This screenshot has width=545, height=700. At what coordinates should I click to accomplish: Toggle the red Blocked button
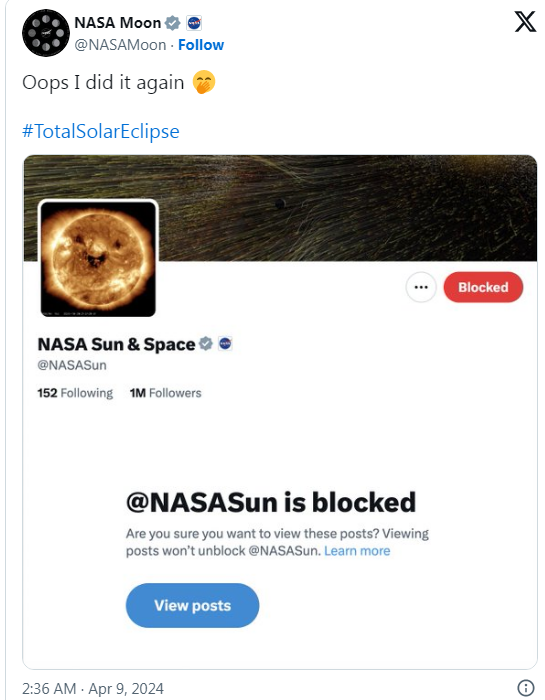coord(483,287)
